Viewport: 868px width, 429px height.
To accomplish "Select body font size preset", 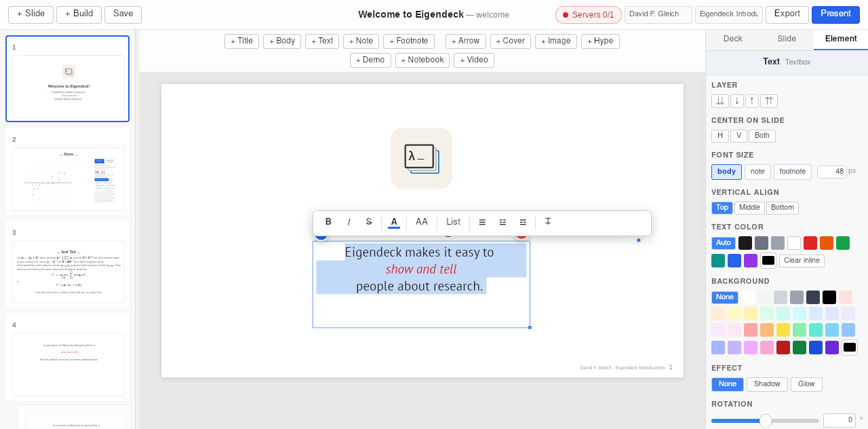I will [726, 172].
